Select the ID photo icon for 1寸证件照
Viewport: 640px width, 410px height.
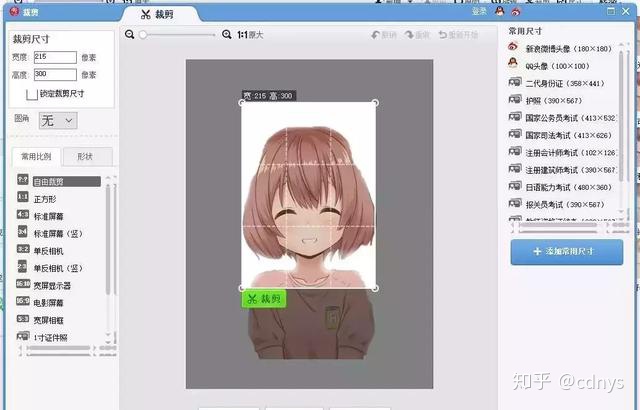[x=23, y=336]
